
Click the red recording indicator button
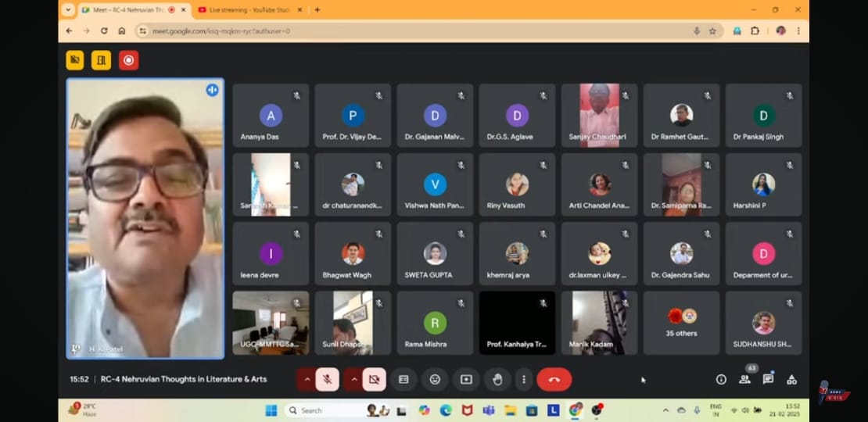(128, 60)
